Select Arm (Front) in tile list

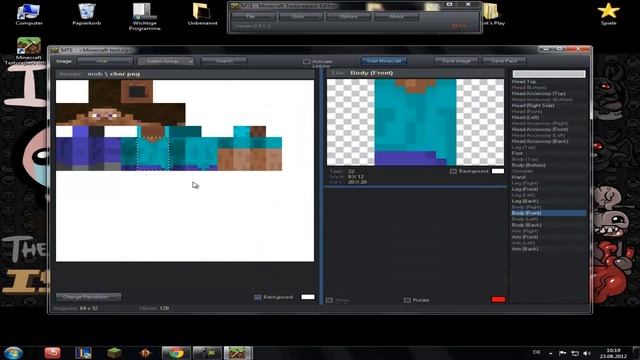pyautogui.click(x=525, y=237)
